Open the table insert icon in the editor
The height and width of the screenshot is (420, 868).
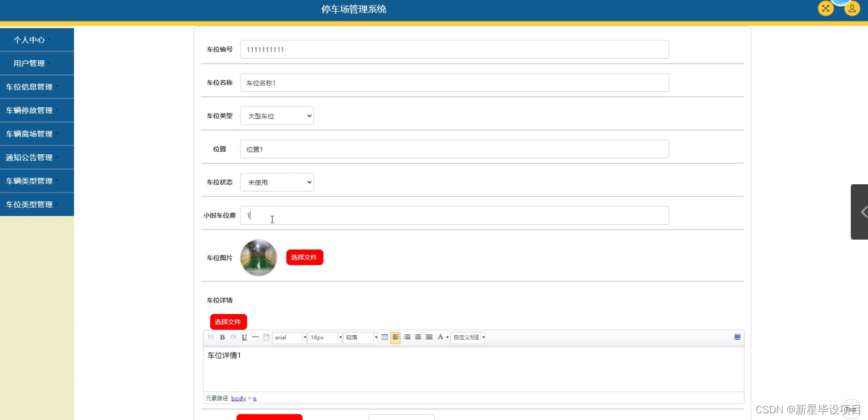click(385, 337)
